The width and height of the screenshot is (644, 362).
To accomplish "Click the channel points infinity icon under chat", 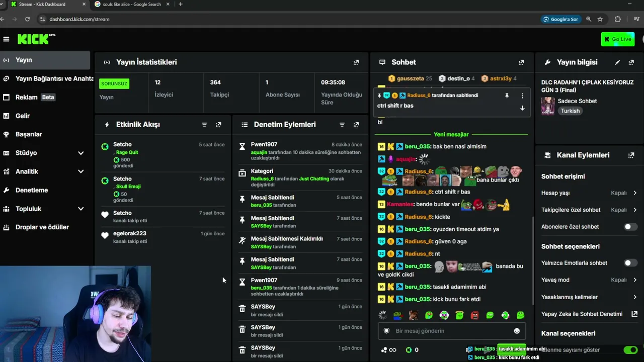I will tap(389, 350).
